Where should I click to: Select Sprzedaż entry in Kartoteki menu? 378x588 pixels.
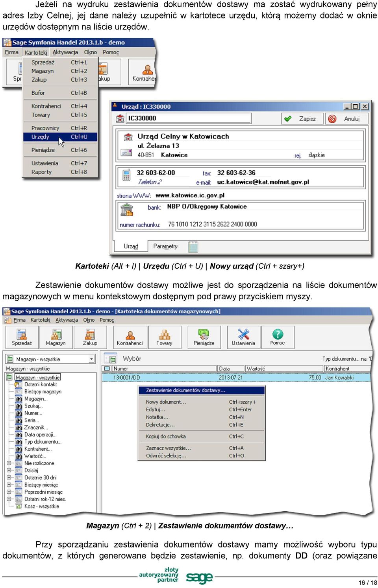coord(60,63)
